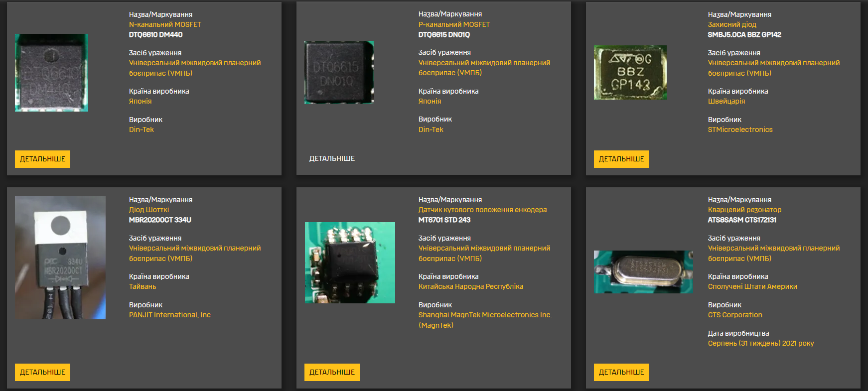
Task: Open the Shanghai MagnTek Microelectronics manufacturer link
Action: click(x=485, y=315)
